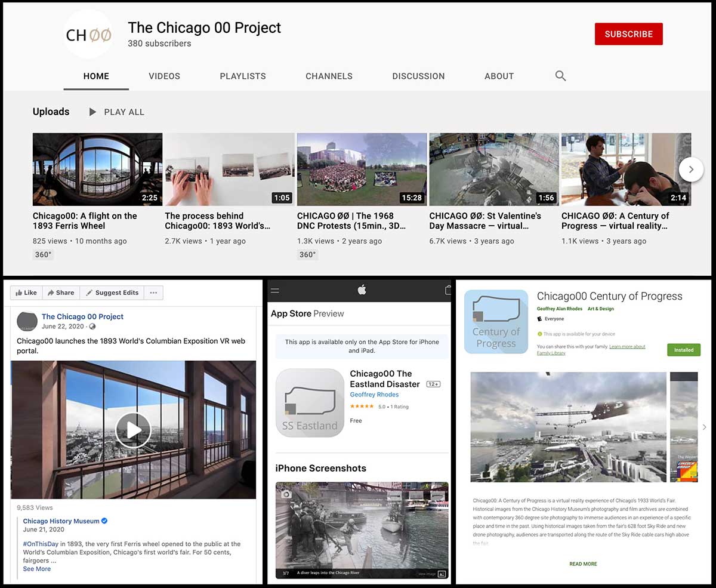The height and width of the screenshot is (588, 716).
Task: Go to the About tab
Action: click(499, 76)
